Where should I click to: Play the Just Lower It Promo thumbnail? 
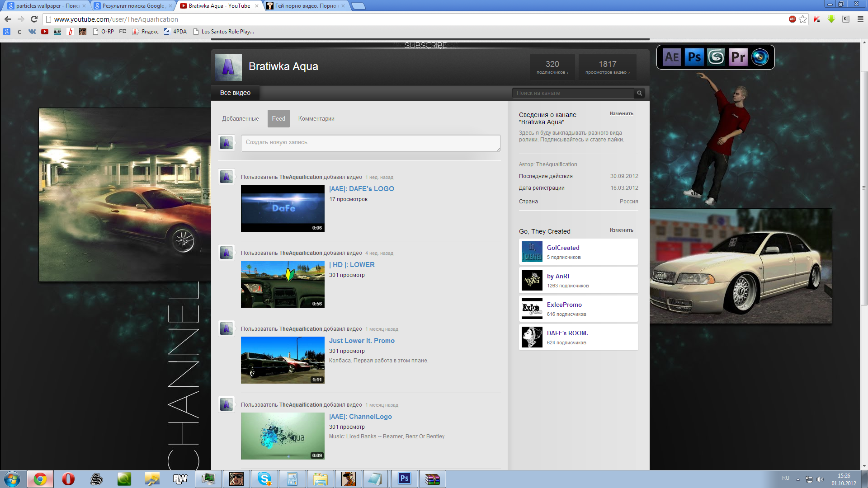click(283, 360)
